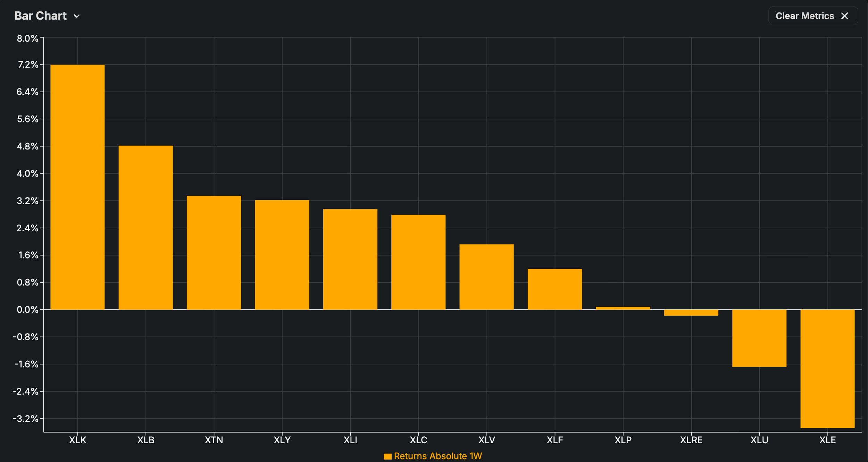The width and height of the screenshot is (868, 462).
Task: Select the XLC bar
Action: (x=418, y=262)
